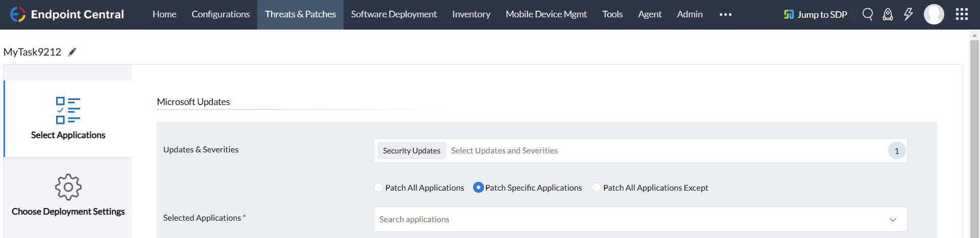Select Patch All Applications radio button
The height and width of the screenshot is (238, 980).
coord(379,188)
